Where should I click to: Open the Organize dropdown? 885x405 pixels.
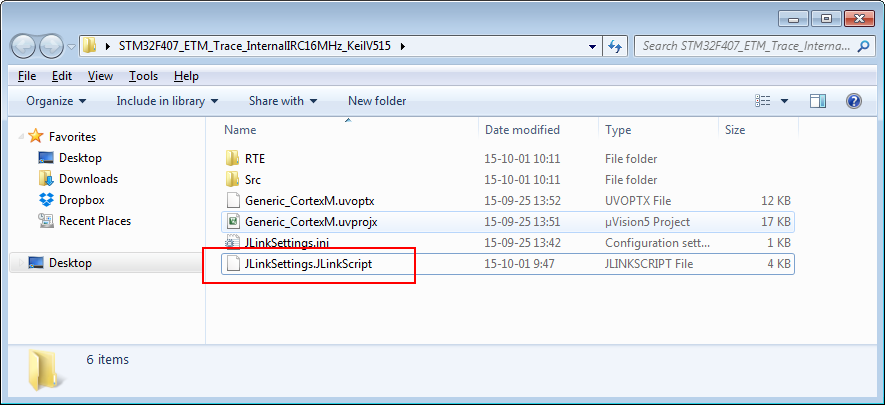[56, 101]
